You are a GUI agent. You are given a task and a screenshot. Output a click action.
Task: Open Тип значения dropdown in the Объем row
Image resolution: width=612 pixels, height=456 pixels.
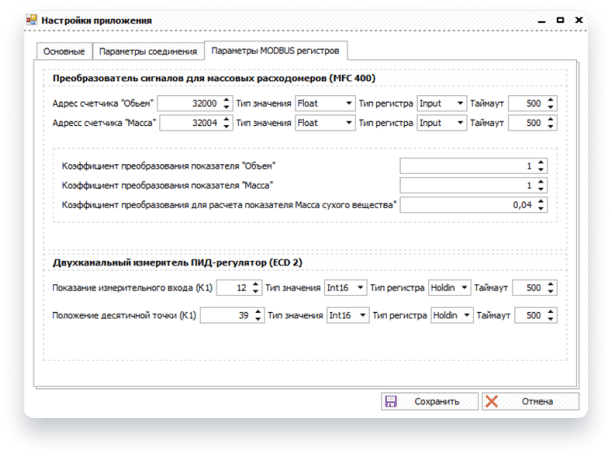pos(325,103)
